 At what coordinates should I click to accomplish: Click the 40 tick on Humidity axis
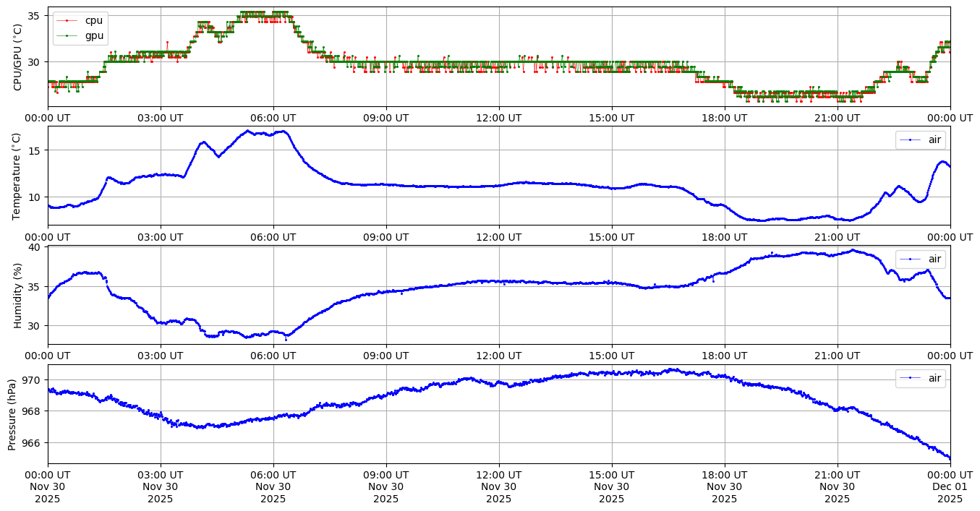click(35, 248)
